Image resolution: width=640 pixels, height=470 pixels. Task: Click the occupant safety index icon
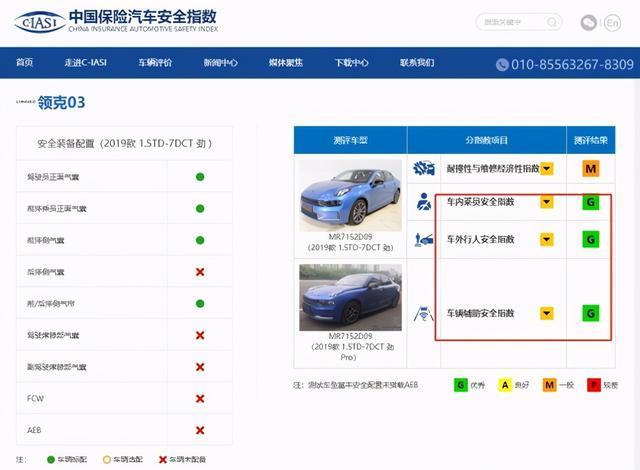pyautogui.click(x=424, y=202)
